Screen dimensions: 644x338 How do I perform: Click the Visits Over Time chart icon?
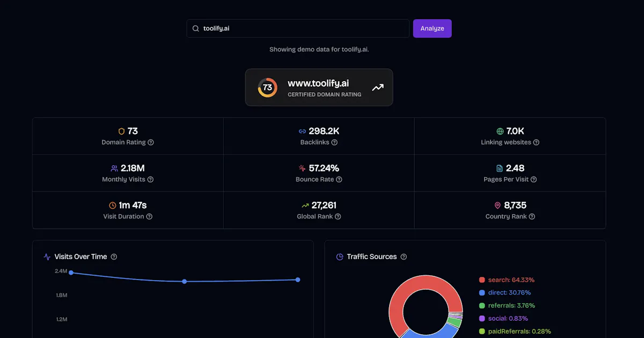47,257
